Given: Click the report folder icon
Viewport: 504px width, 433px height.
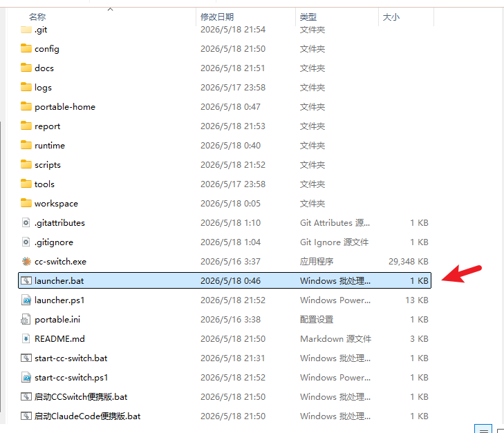Looking at the screenshot, I should pos(26,126).
